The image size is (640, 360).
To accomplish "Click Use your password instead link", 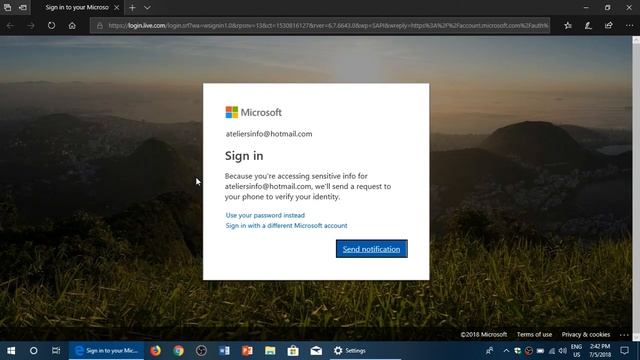I will 265,215.
